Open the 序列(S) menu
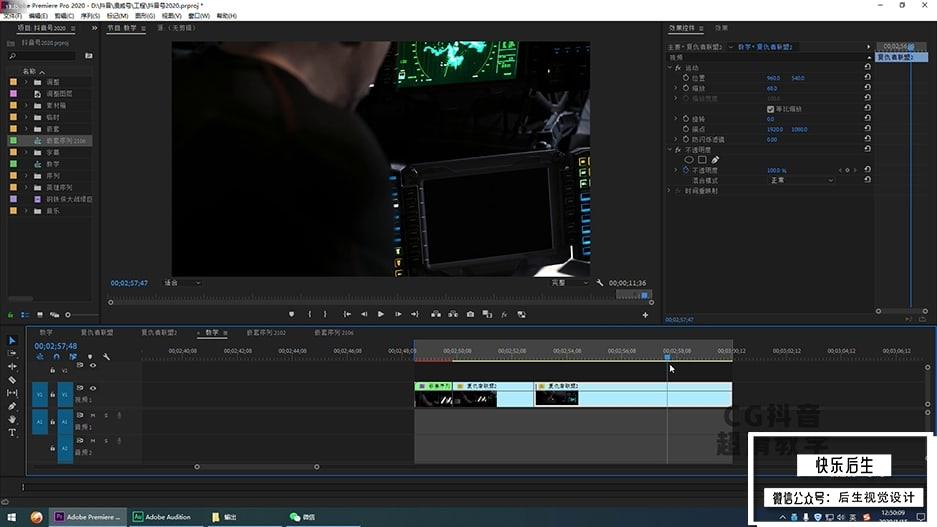The height and width of the screenshot is (527, 937). tap(90, 16)
